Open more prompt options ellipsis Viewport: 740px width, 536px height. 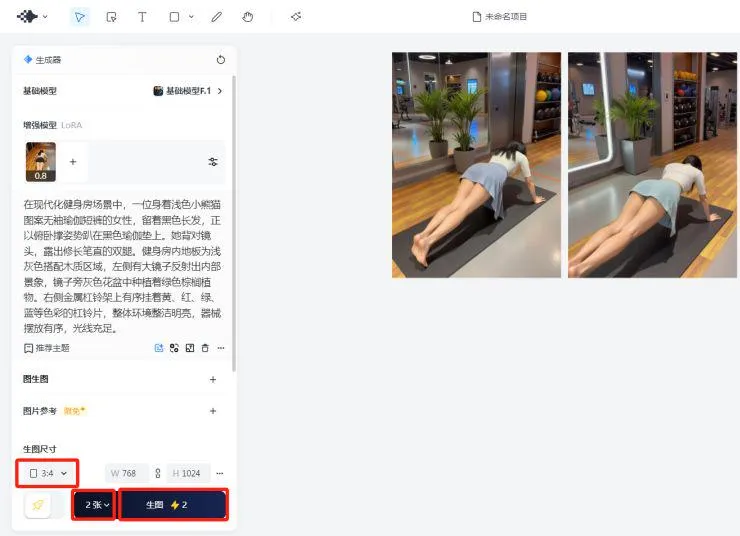221,348
